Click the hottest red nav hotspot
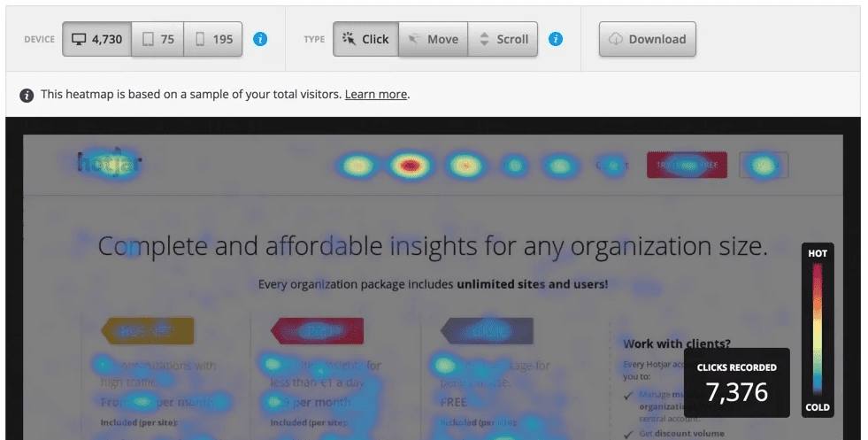 (410, 166)
